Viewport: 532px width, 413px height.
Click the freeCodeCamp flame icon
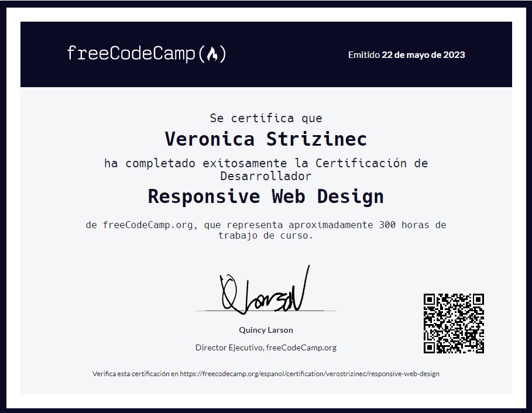[213, 54]
